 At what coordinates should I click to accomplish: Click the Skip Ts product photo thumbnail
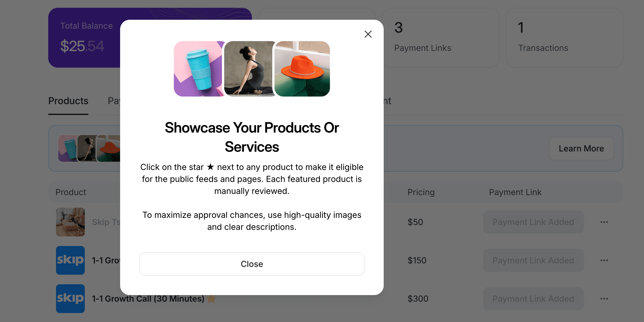click(x=70, y=222)
